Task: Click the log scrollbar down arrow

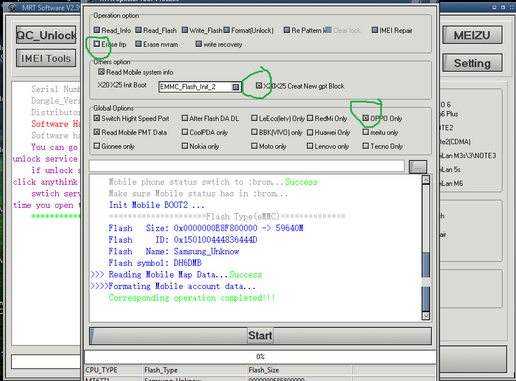Action: [x=426, y=315]
